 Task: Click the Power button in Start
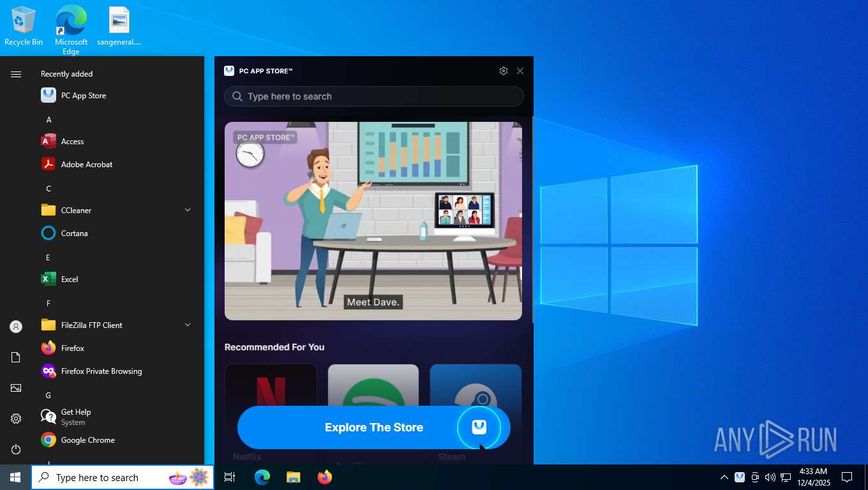16,449
